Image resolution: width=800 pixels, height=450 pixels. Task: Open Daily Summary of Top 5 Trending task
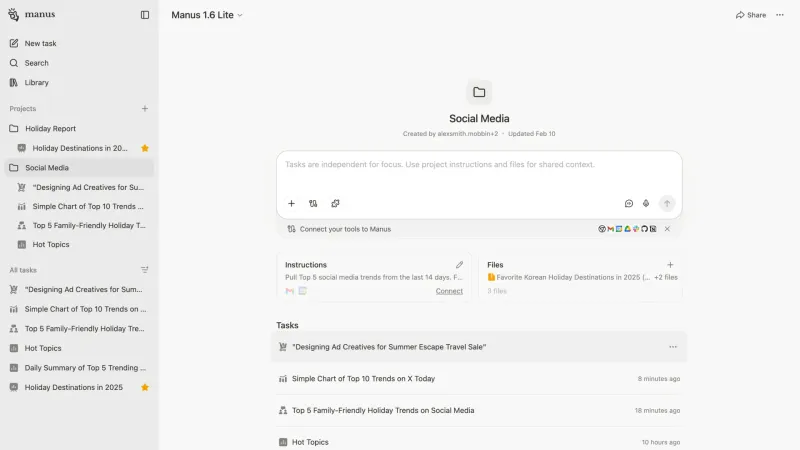[79, 367]
